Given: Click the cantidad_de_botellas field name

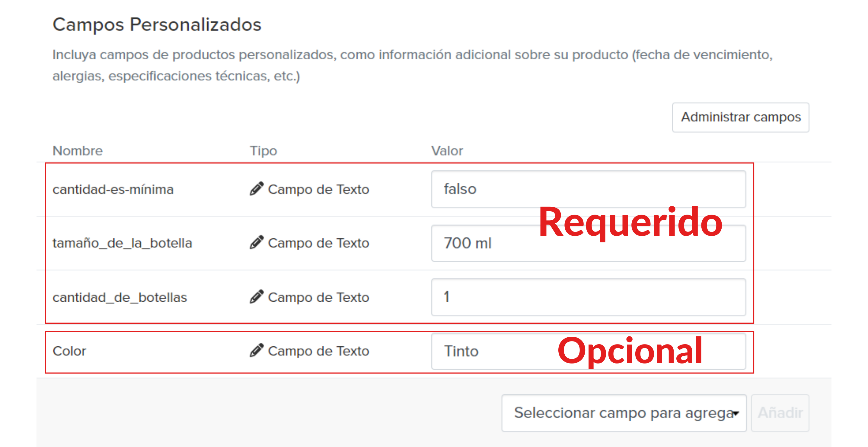Looking at the screenshot, I should [x=120, y=297].
